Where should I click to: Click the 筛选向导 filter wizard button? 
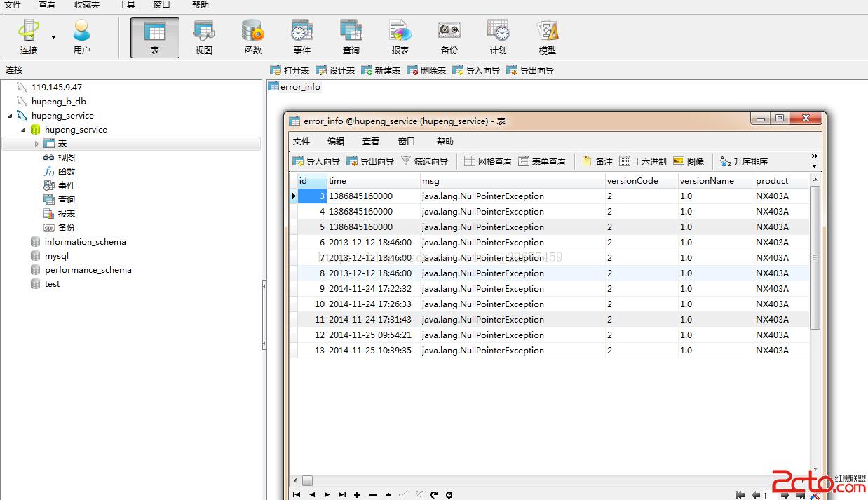[x=424, y=161]
